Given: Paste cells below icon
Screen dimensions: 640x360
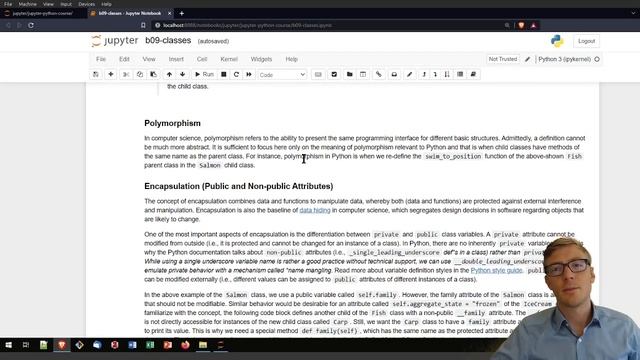Looking at the screenshot, I should [x=153, y=74].
